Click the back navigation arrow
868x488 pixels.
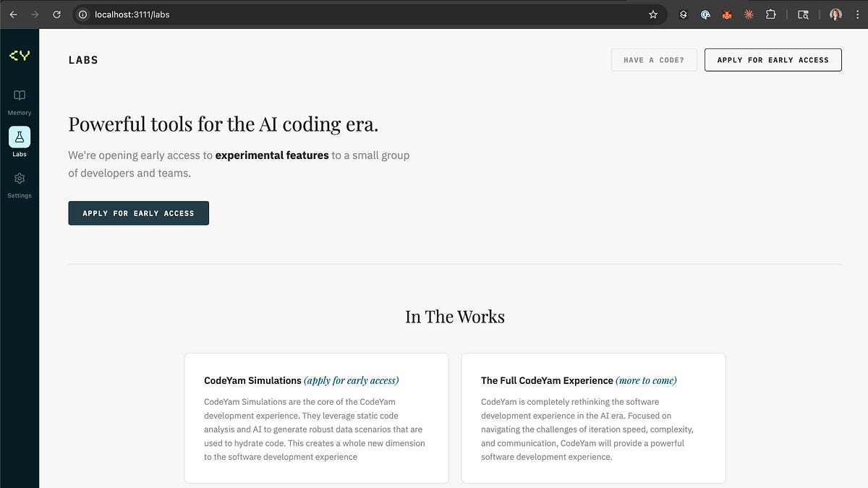[13, 14]
